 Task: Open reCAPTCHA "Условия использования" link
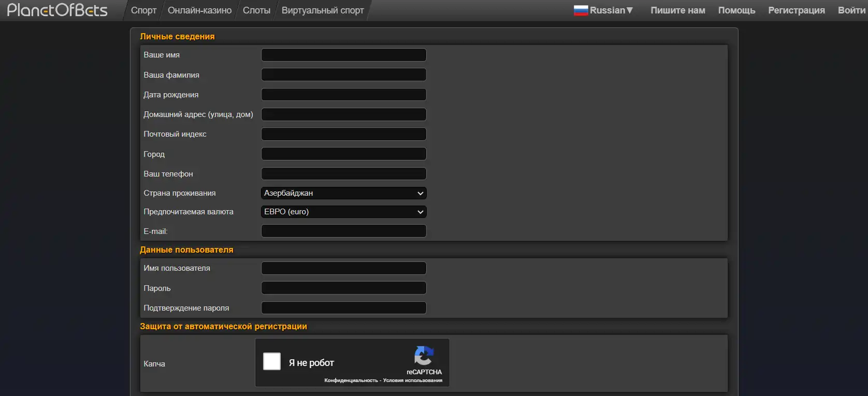point(413,380)
